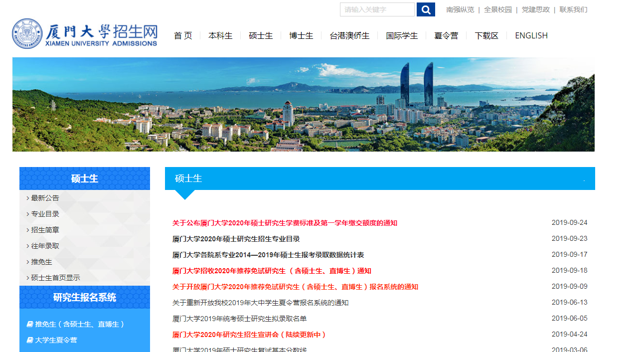This screenshot has width=644, height=352.
Task: Open 2020年硕士研究生招生专业目录 article
Action: pos(236,239)
